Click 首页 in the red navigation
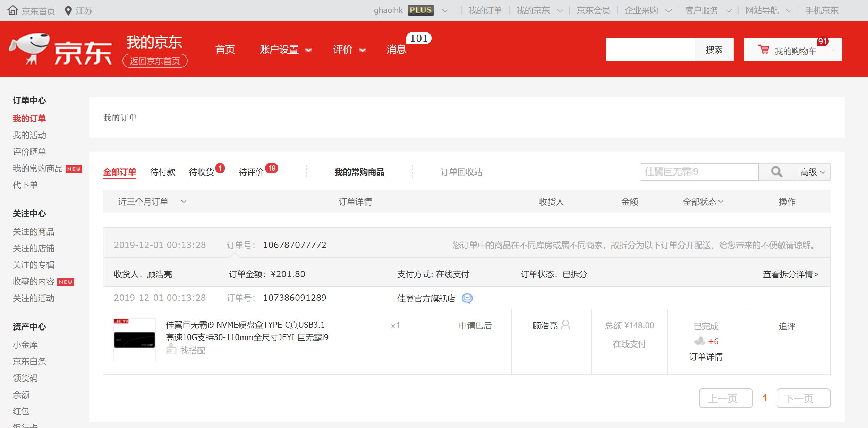 tap(225, 50)
